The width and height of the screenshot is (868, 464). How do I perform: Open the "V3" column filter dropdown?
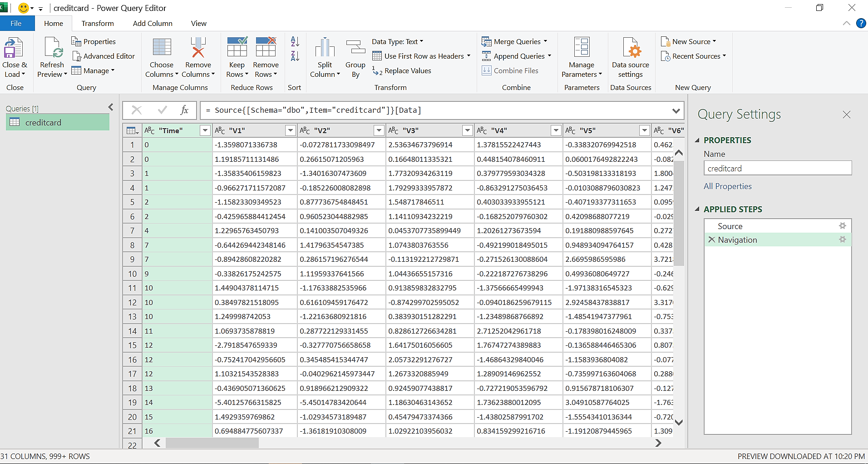coord(468,130)
